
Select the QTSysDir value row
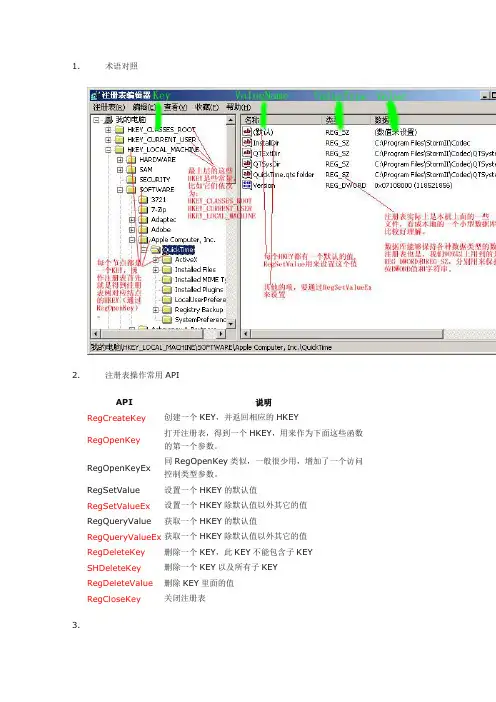(267, 164)
